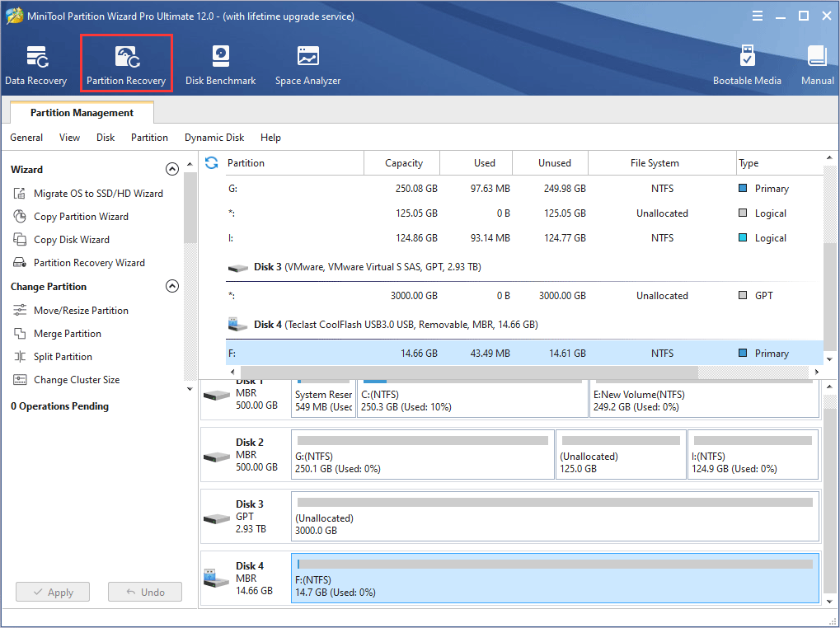Open the Data Recovery tool
Image resolution: width=840 pixels, height=628 pixels.
point(36,65)
